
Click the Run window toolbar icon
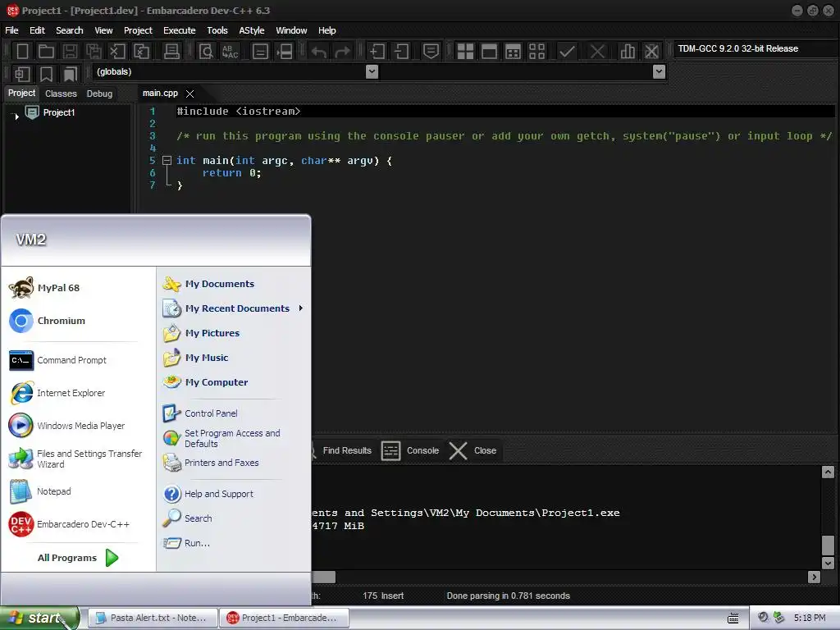pos(489,52)
